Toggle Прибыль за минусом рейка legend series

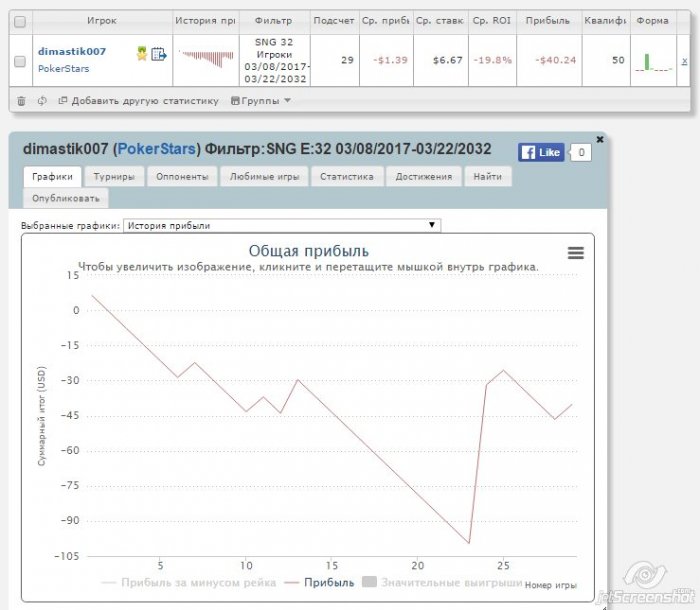[189, 583]
